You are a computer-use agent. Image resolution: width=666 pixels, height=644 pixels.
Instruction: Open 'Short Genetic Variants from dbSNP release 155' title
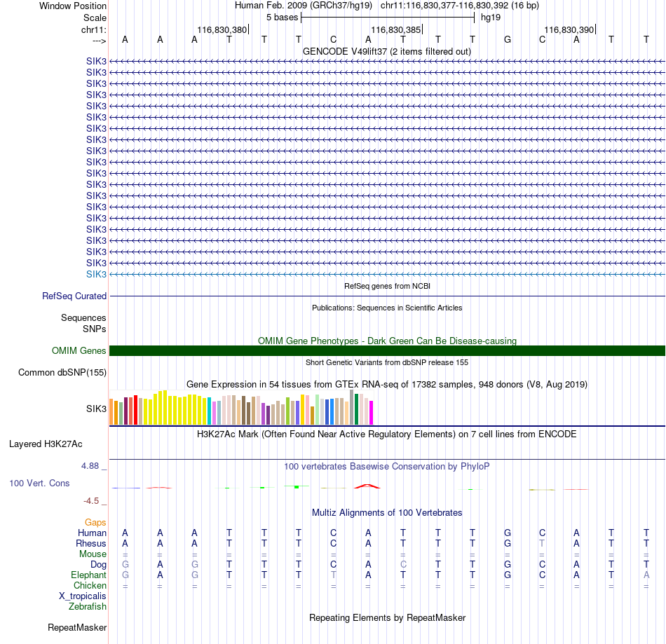click(387, 362)
